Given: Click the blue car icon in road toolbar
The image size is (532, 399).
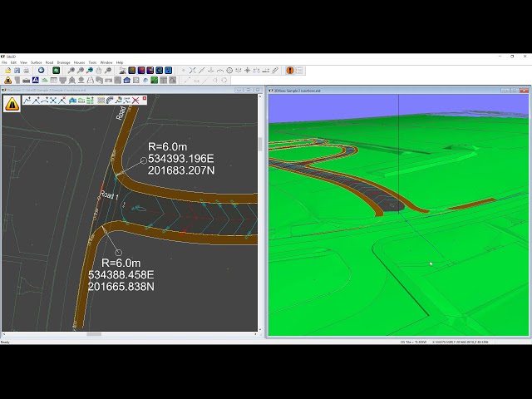Looking at the screenshot, I should [x=72, y=100].
